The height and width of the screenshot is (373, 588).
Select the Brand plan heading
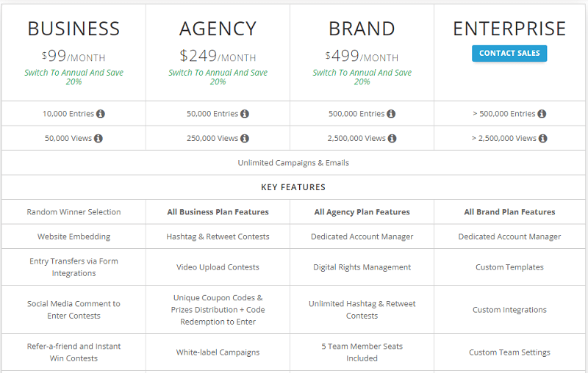(362, 29)
